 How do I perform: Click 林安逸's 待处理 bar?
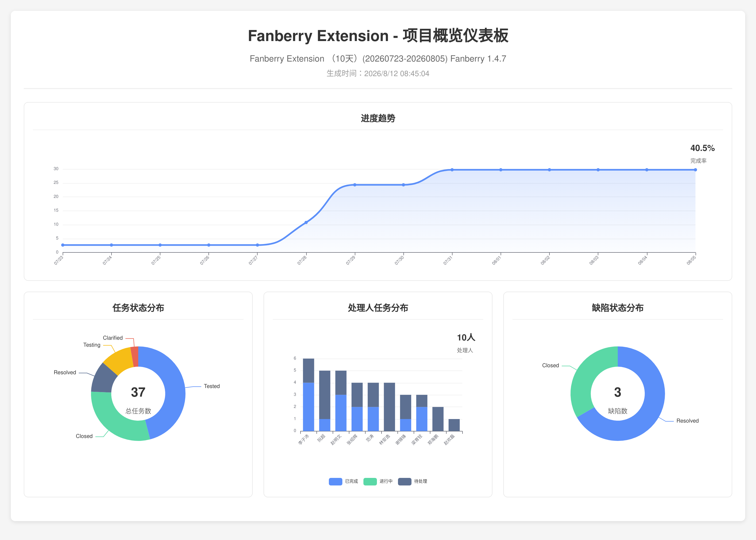point(389,407)
